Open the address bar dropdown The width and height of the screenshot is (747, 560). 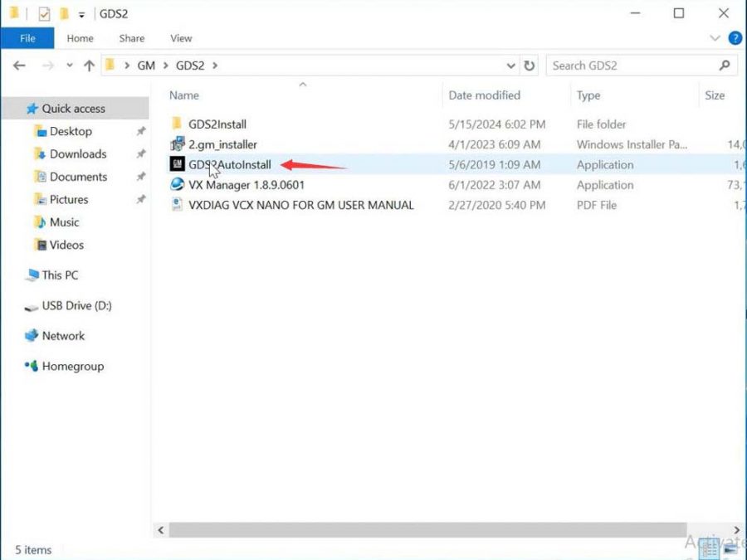[510, 65]
